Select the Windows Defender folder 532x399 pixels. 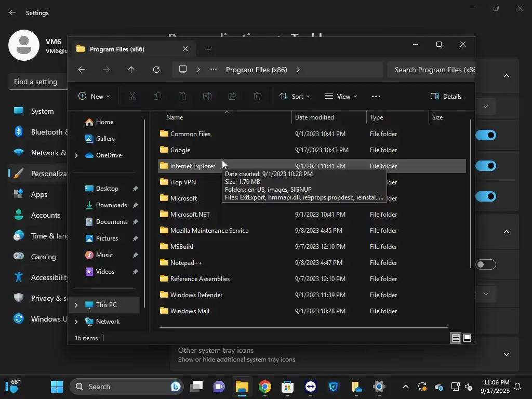[312, 295]
